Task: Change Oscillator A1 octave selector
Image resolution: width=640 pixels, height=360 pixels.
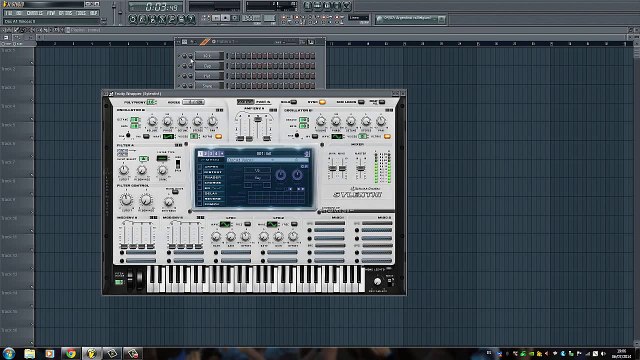Action: point(135,120)
